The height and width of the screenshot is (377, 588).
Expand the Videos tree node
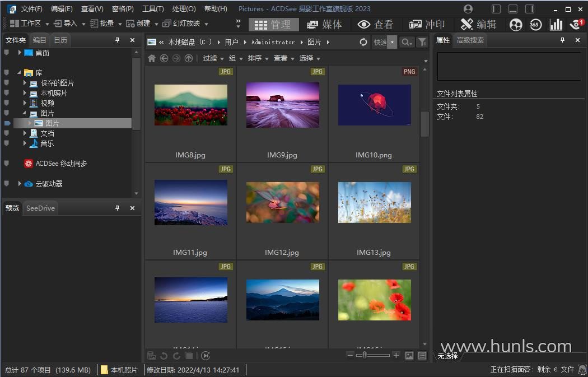click(x=25, y=103)
